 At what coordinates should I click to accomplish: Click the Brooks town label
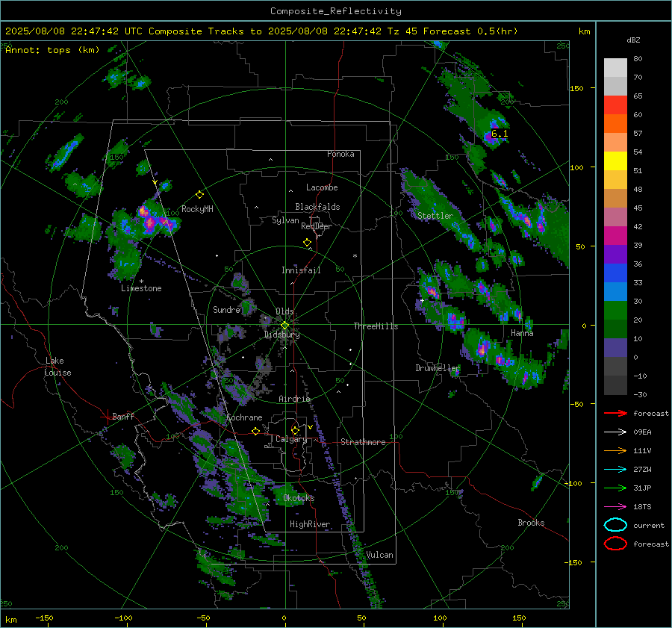pyautogui.click(x=531, y=523)
